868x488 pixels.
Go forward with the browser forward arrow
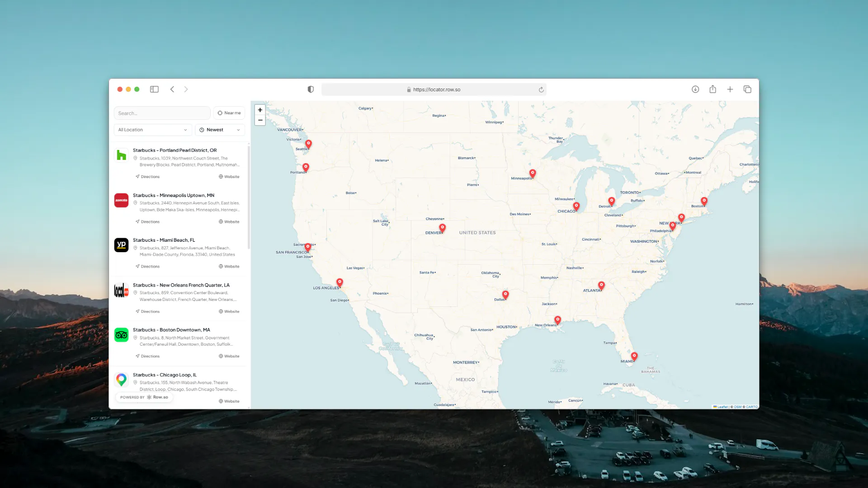click(186, 89)
